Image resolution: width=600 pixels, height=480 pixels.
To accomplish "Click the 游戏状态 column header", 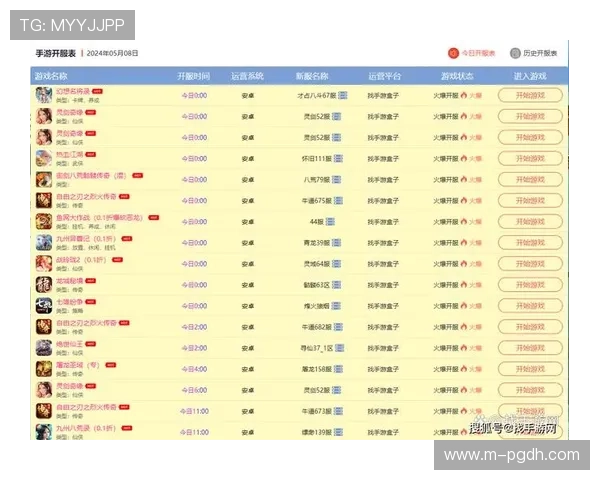I will pos(457,76).
